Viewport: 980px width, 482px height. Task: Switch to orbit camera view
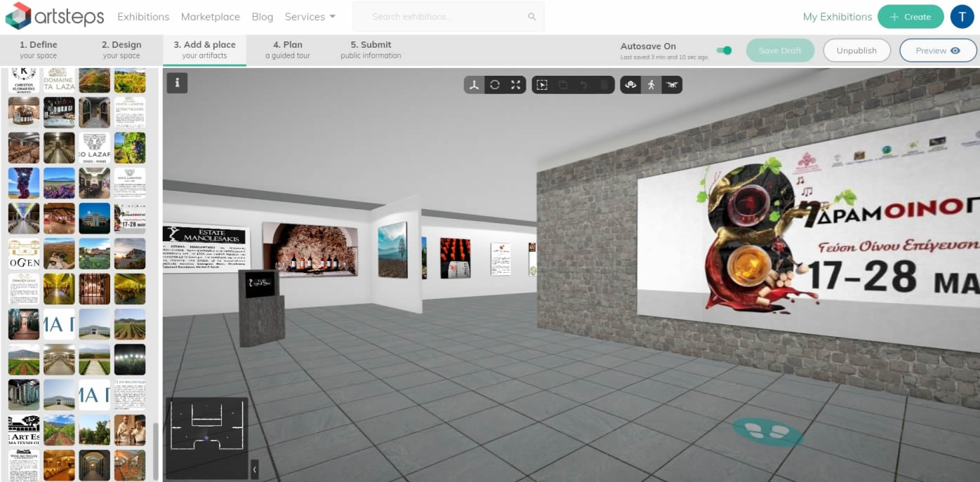630,85
